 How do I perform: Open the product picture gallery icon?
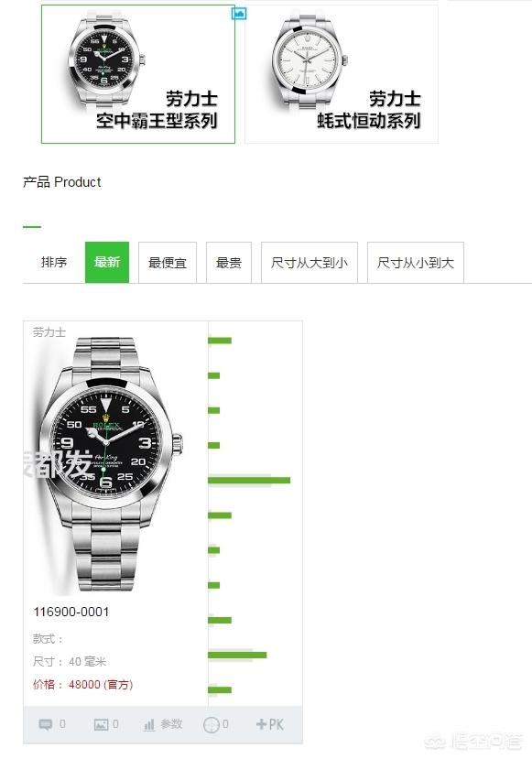101,724
